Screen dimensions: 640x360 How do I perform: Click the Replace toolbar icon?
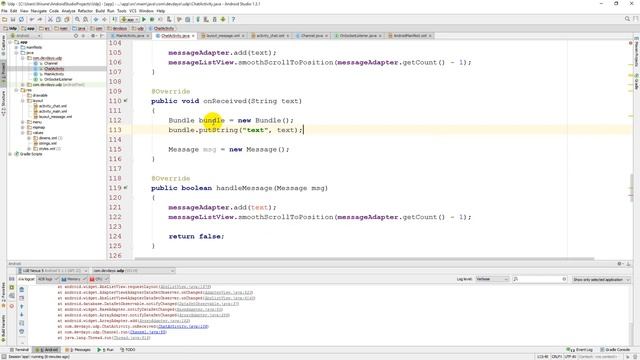coord(85,19)
